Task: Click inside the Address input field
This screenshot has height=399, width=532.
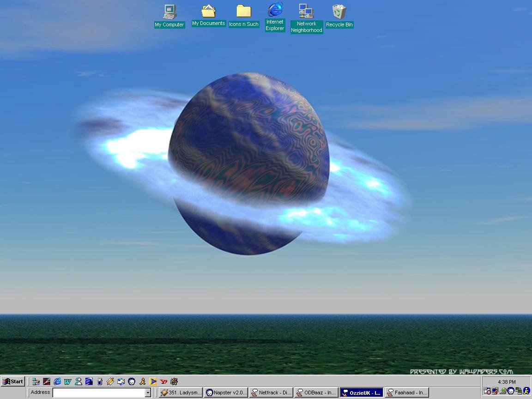Action: point(99,393)
